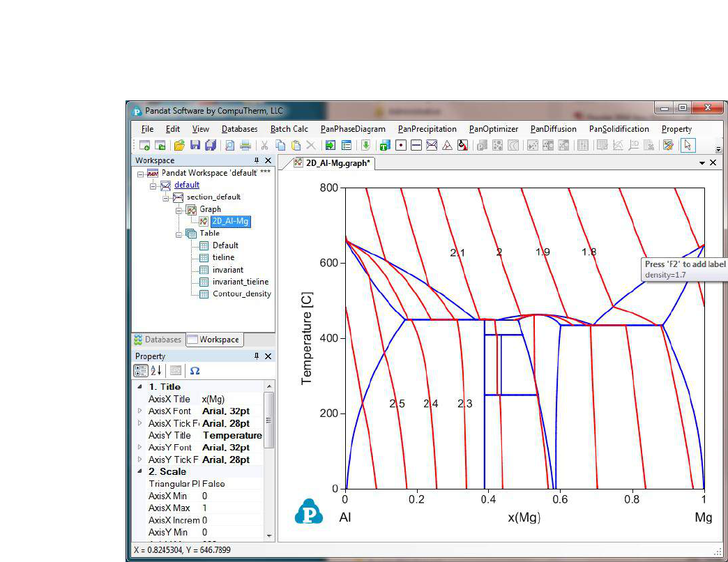Image resolution: width=728 pixels, height=562 pixels.
Task: Click the Triangular Plot False value
Action: tap(232, 484)
